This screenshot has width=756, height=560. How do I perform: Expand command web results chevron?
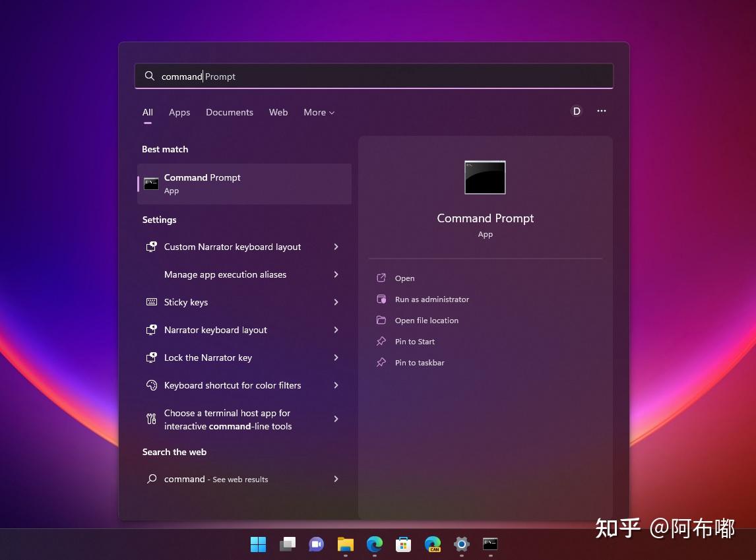tap(336, 479)
